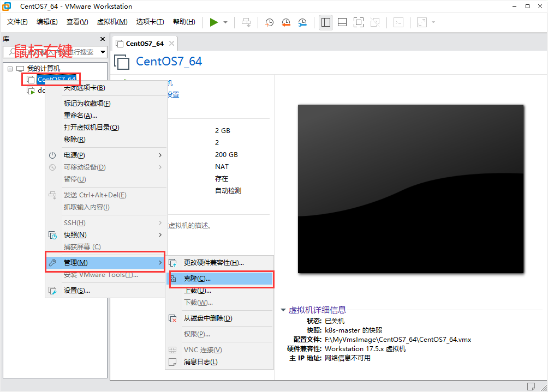Close the 库 library panel
Viewport: 548px width, 392px height.
[102, 39]
